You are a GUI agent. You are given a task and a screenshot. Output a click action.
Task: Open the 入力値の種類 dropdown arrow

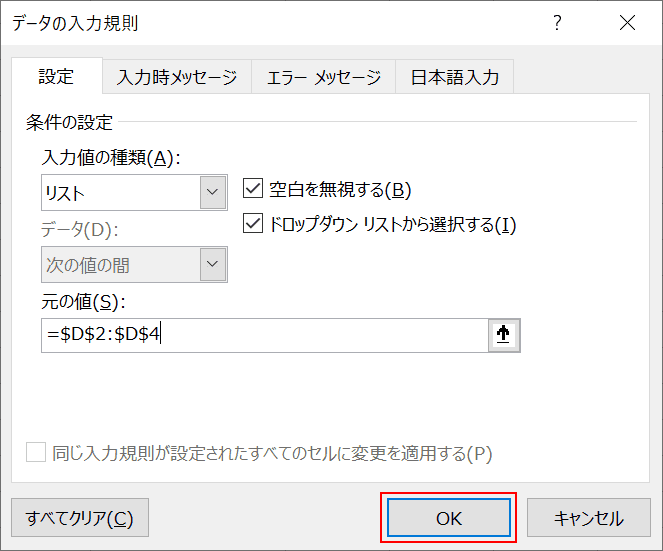click(x=213, y=192)
